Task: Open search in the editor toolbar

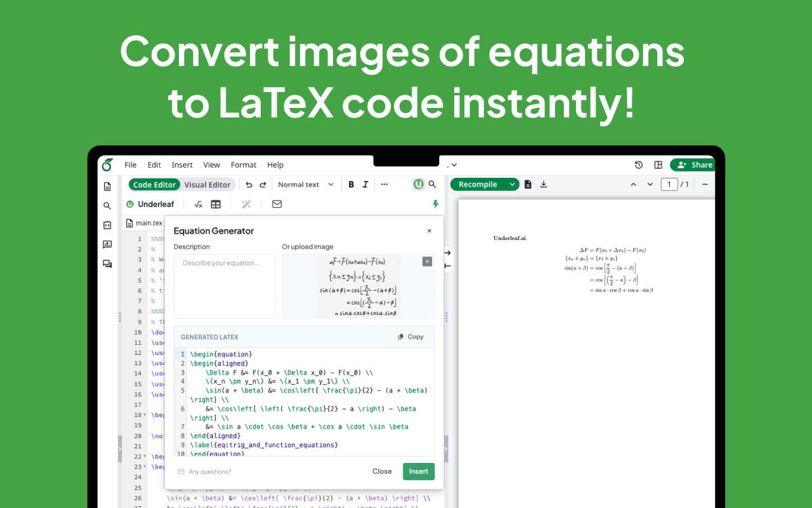Action: (x=432, y=184)
